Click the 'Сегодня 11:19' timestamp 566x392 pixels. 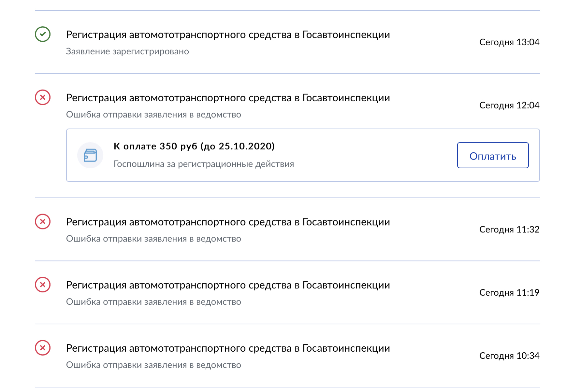509,293
